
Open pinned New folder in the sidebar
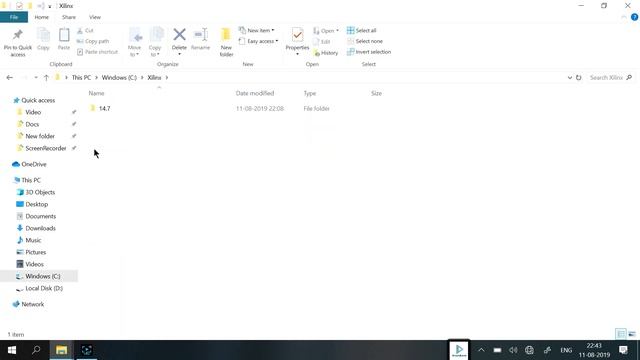coord(40,136)
